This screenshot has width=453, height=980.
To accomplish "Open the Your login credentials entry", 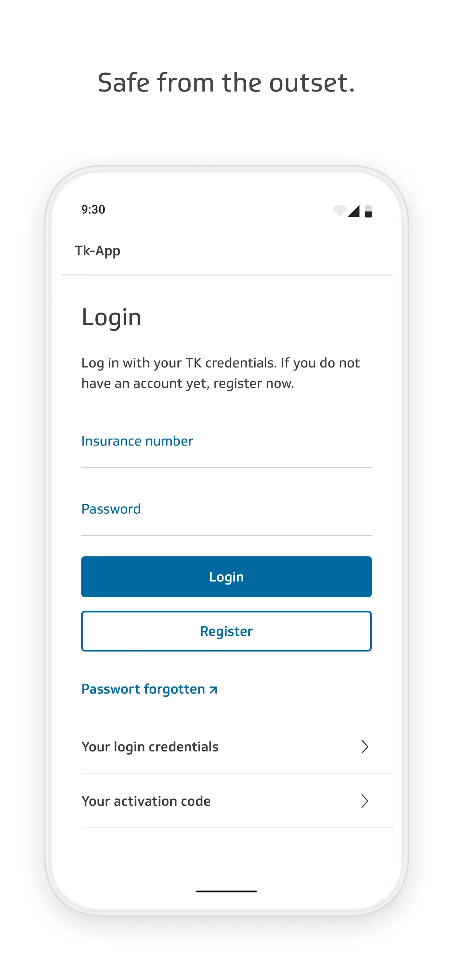I will (150, 747).
